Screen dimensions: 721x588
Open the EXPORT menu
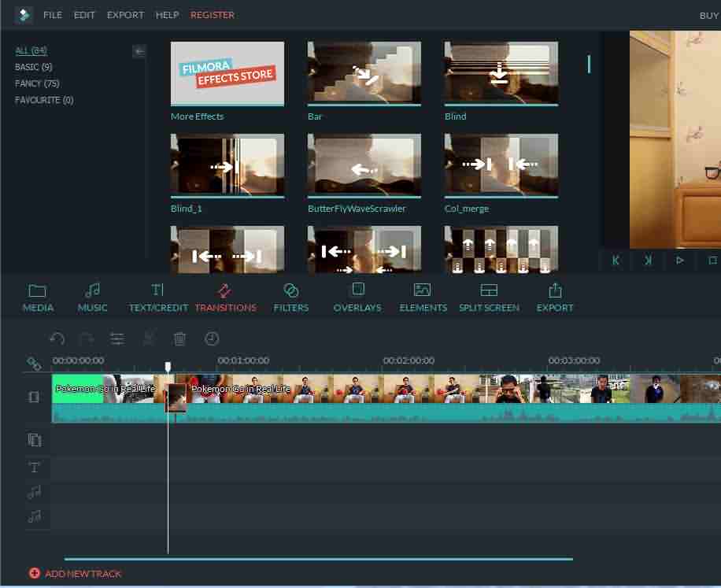click(x=125, y=14)
